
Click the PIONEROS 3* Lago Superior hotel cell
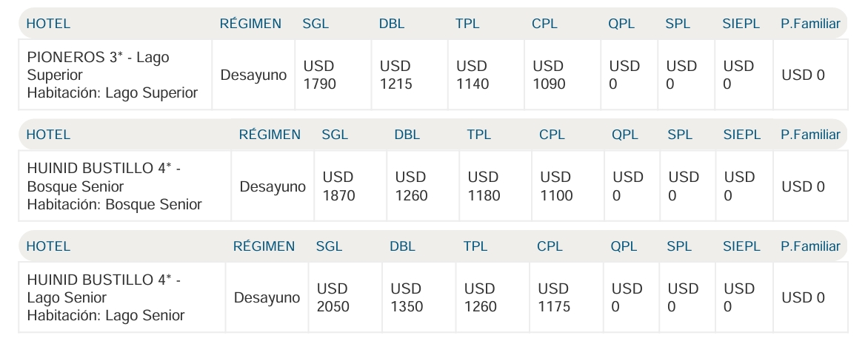coord(113,75)
